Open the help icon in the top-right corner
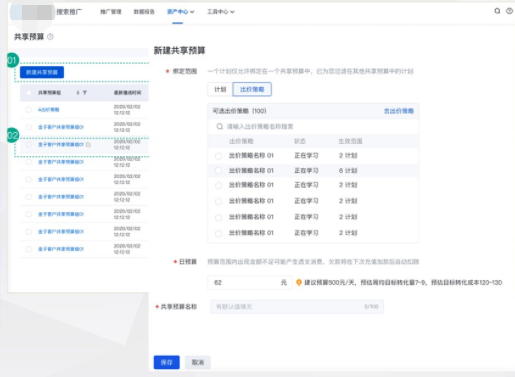The width and height of the screenshot is (515, 377). 509,11
